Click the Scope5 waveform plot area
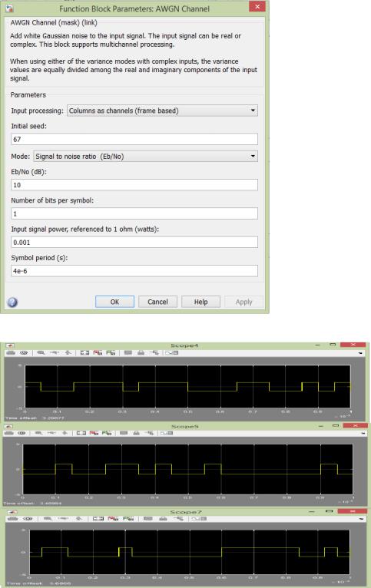 pos(187,469)
